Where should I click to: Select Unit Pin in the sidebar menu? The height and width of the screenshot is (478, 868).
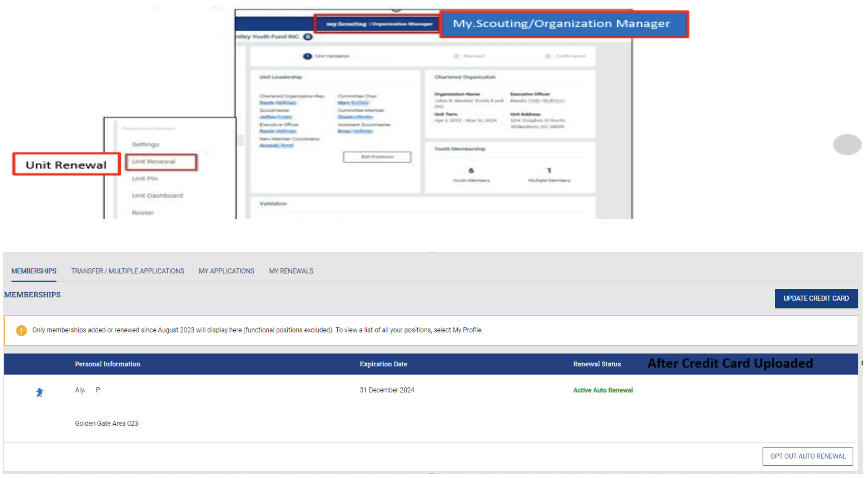click(x=145, y=179)
